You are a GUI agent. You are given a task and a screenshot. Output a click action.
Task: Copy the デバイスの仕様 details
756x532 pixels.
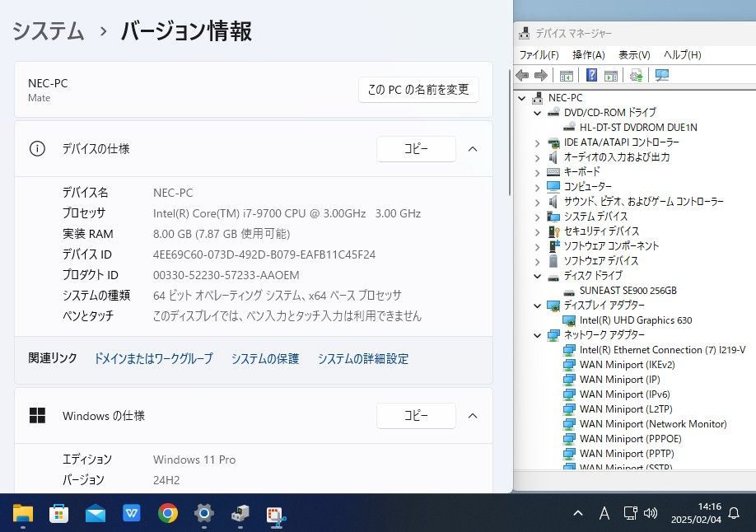416,149
